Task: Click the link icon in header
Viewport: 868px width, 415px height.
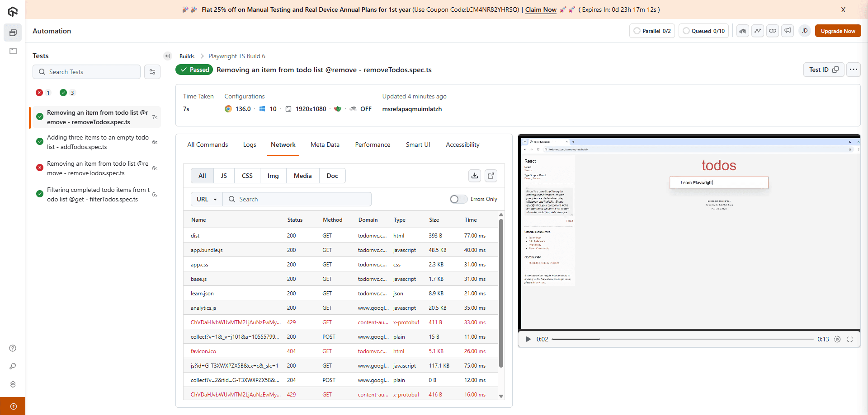Action: coord(773,31)
